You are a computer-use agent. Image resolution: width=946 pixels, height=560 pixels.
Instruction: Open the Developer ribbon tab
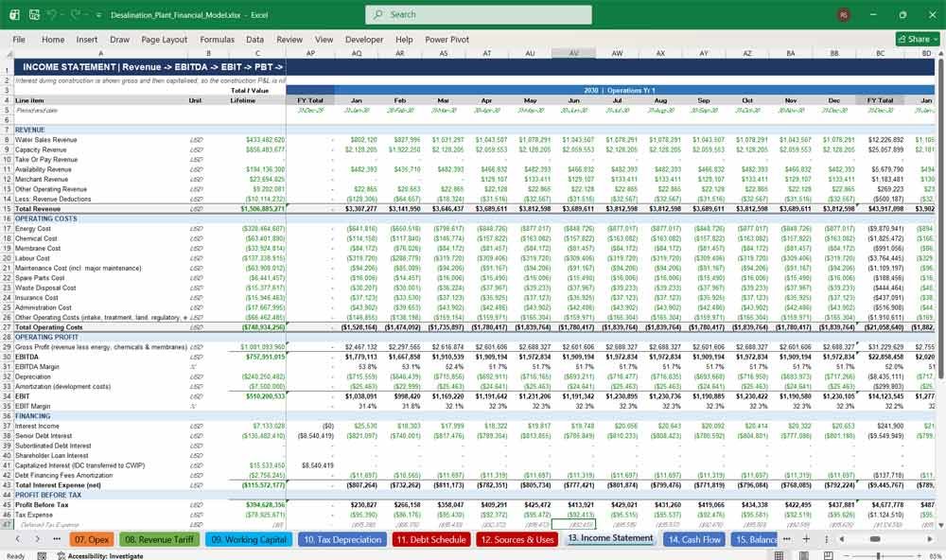coord(364,39)
